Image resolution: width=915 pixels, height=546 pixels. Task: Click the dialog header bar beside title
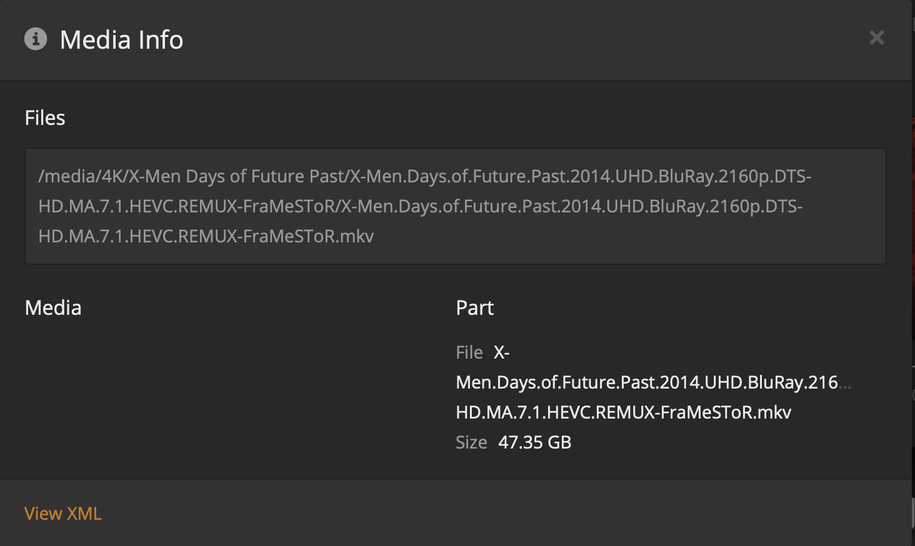click(500, 40)
